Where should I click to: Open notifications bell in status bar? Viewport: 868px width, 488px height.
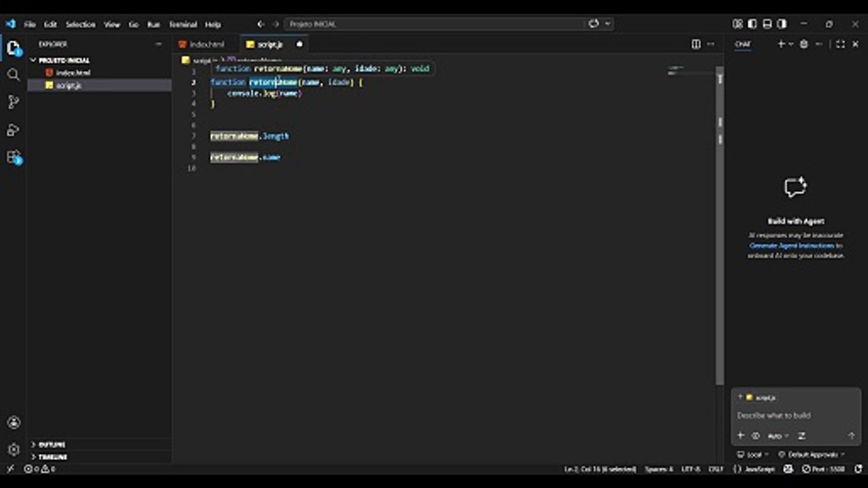[x=859, y=468]
